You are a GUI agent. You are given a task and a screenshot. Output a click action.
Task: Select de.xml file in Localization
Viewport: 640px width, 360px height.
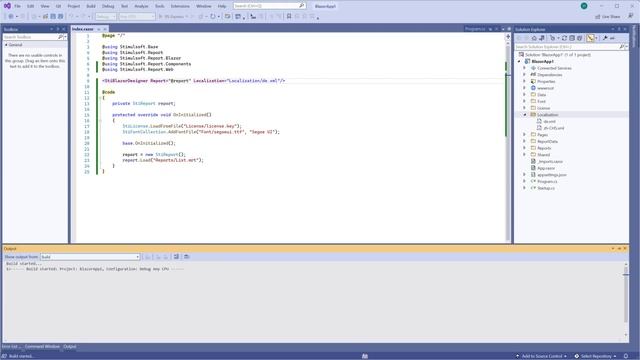point(549,121)
